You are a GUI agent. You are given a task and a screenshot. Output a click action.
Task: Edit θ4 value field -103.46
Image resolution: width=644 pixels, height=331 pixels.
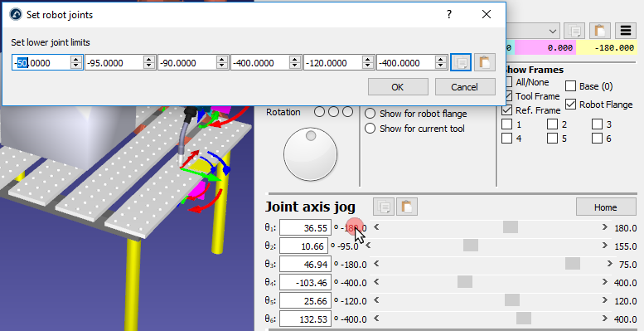pos(305,283)
